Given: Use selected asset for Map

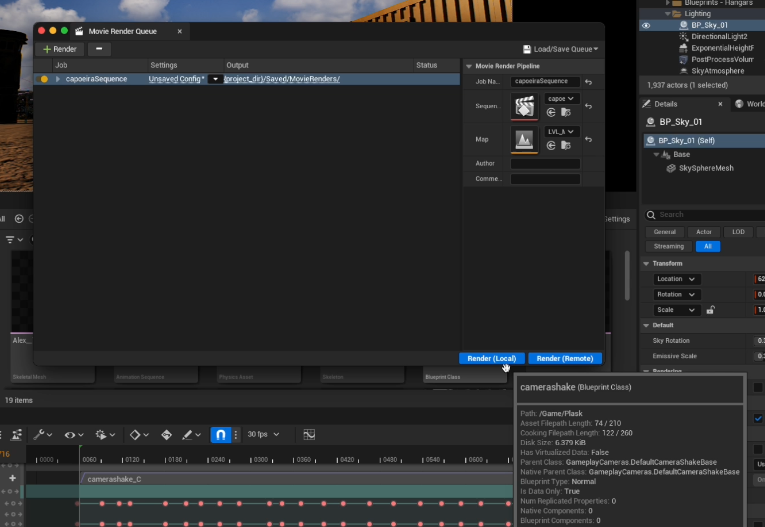Looking at the screenshot, I should click(551, 145).
